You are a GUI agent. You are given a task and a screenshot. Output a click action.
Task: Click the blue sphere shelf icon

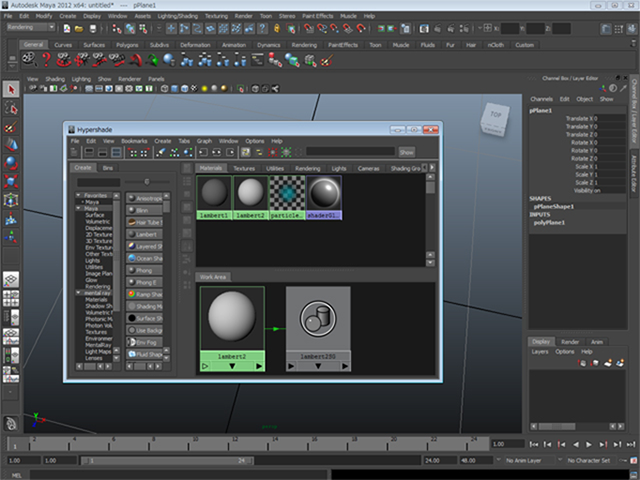point(169,60)
